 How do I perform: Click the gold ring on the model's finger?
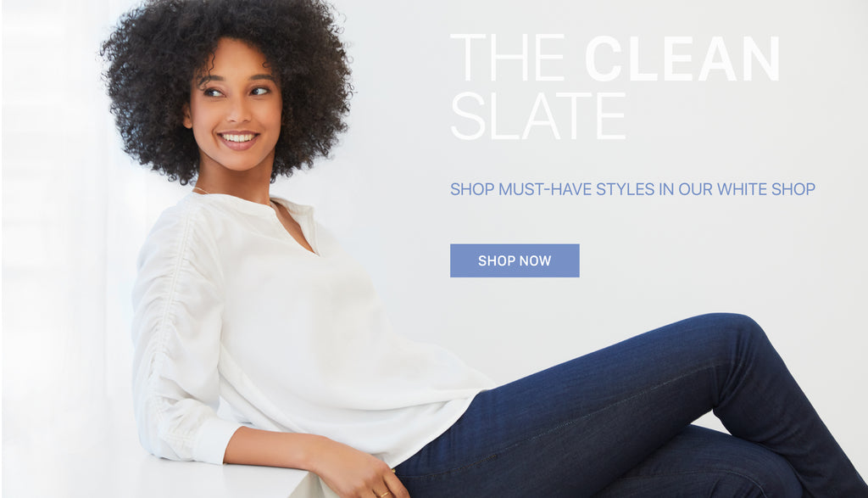[x=384, y=493]
